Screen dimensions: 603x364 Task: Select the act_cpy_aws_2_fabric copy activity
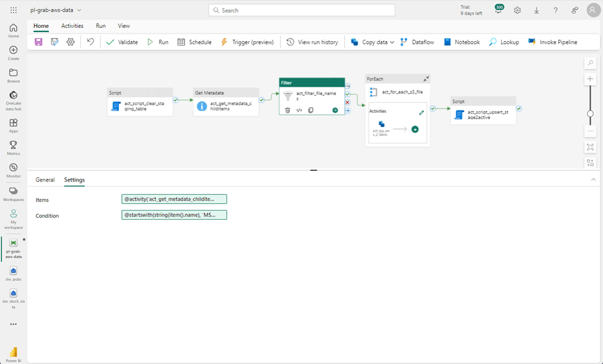381,128
